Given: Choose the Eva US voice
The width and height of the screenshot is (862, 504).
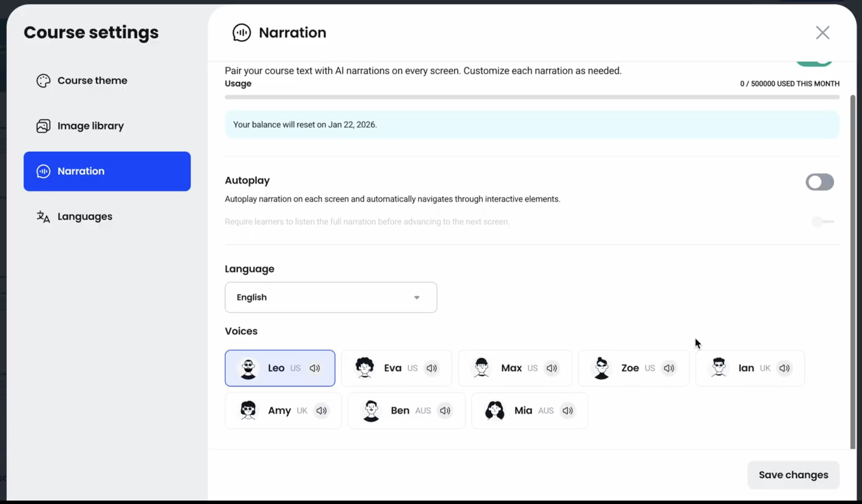Looking at the screenshot, I should (396, 368).
